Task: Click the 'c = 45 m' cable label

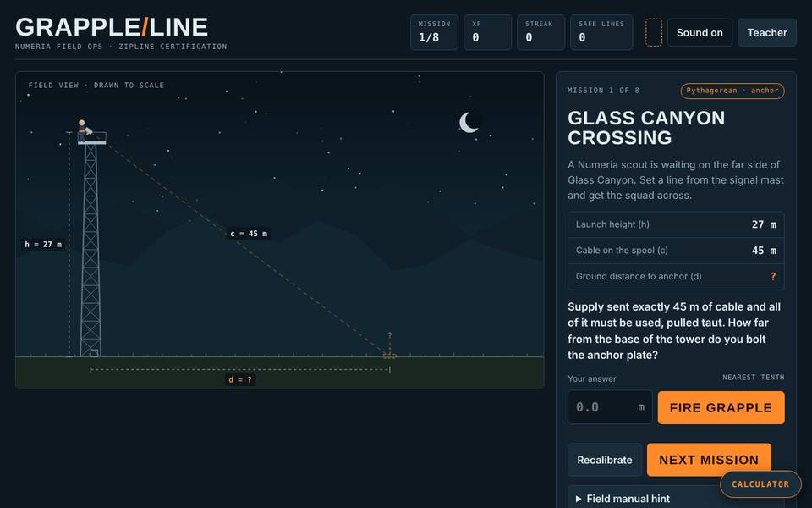Action: pos(249,234)
